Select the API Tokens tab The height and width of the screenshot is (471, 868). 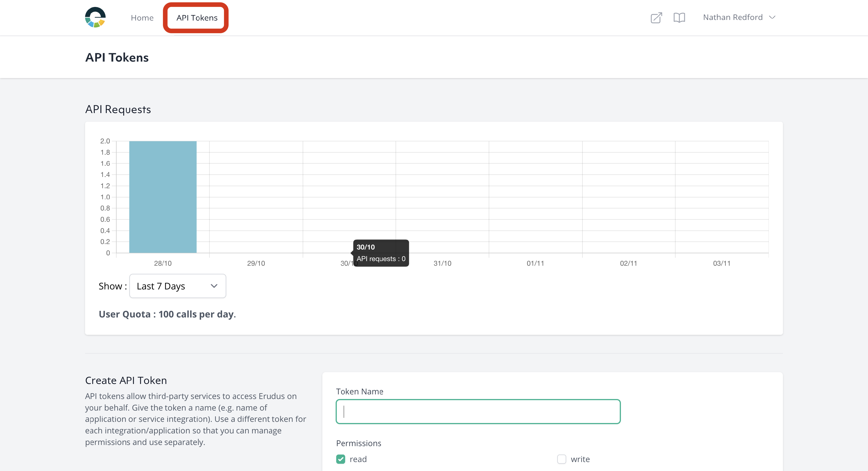197,18
